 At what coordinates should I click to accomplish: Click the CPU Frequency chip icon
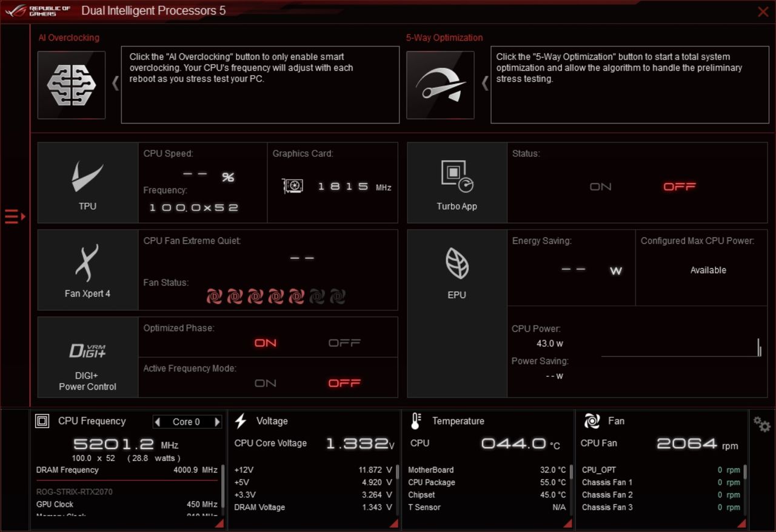(42, 421)
